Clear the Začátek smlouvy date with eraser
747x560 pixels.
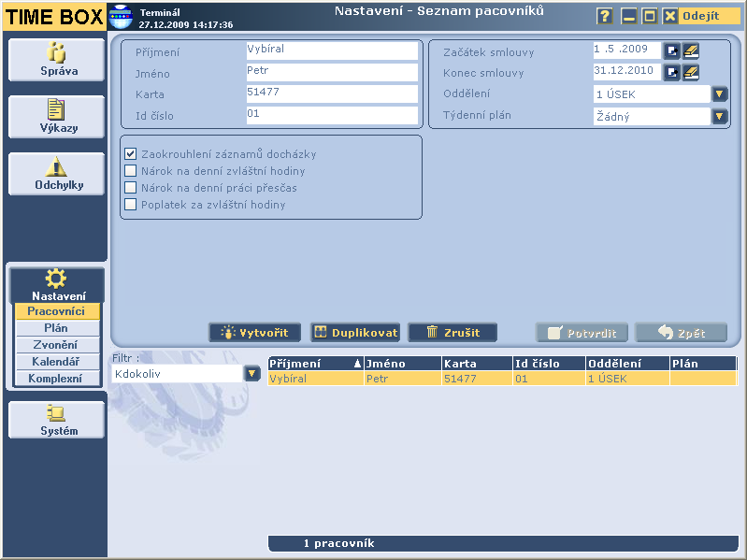(x=691, y=50)
